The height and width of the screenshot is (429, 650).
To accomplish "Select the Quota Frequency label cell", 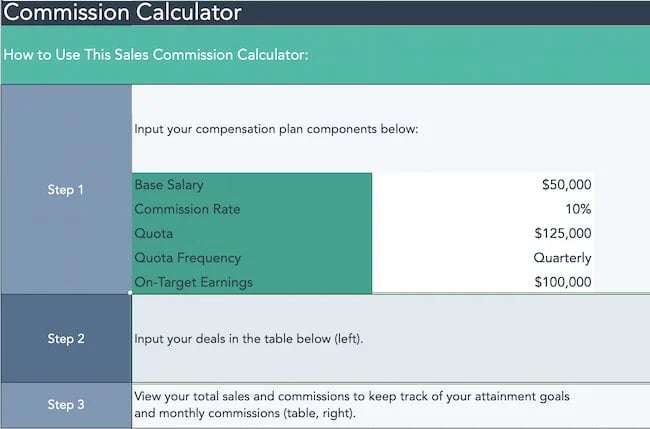I will 251,258.
